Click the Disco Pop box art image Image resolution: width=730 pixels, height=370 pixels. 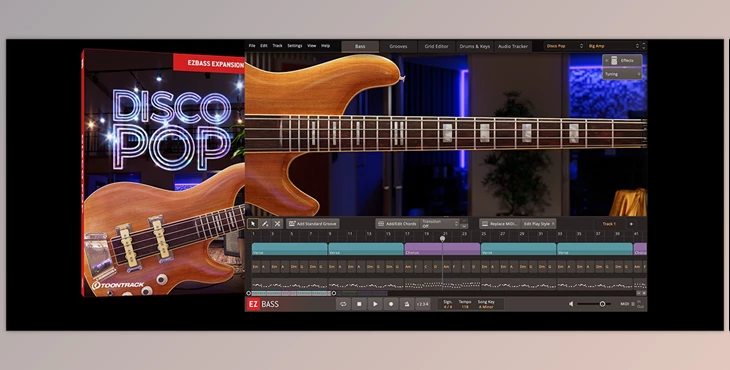tap(163, 173)
